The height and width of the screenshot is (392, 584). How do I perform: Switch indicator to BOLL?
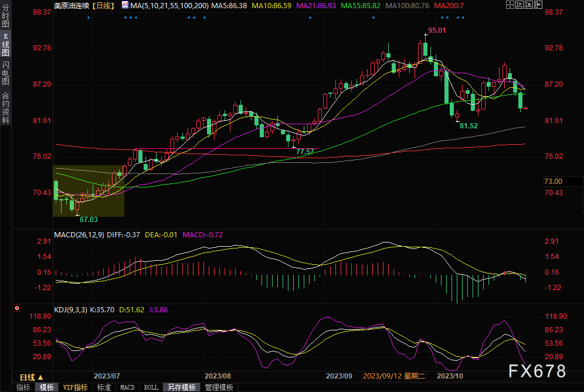point(151,387)
